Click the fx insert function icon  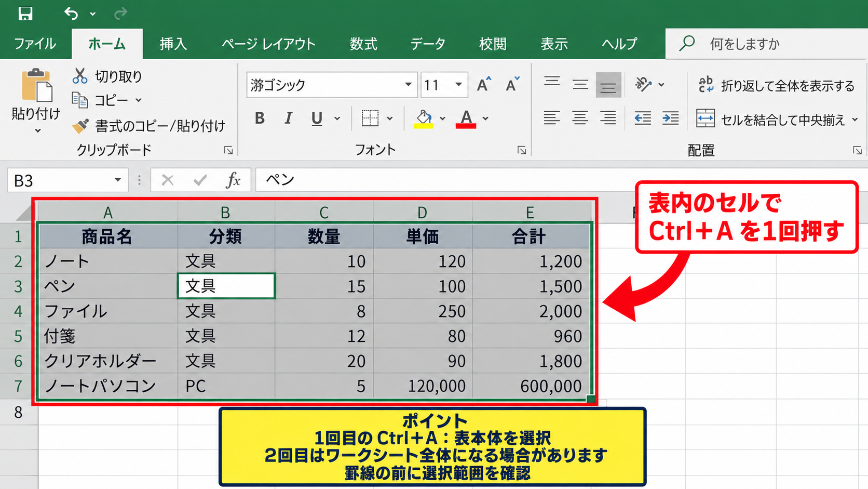tap(234, 180)
